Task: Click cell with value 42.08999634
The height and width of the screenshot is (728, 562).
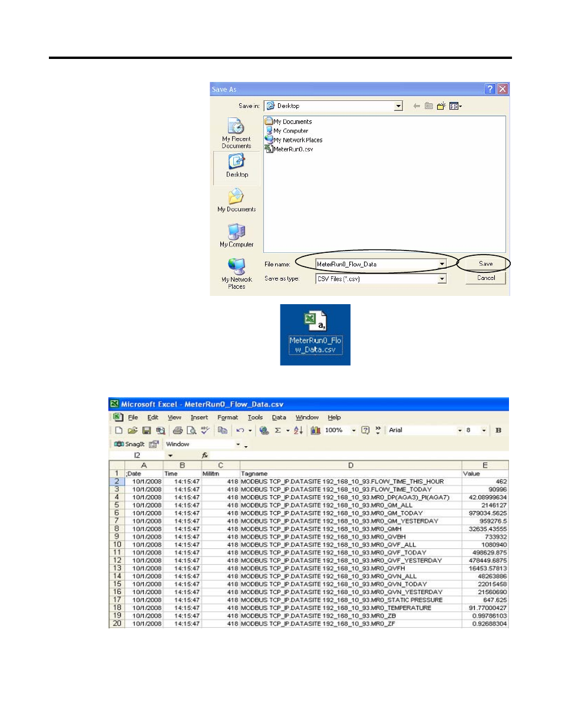Action: pos(485,498)
